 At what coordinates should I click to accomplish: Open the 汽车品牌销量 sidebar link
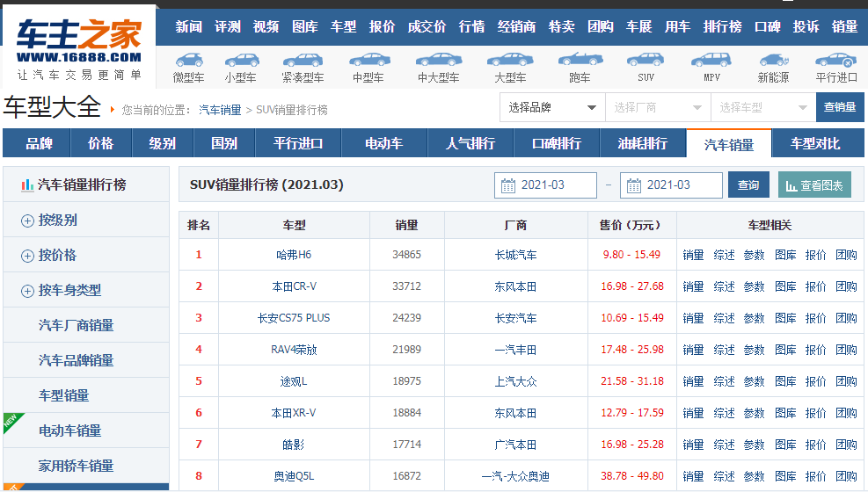76,361
